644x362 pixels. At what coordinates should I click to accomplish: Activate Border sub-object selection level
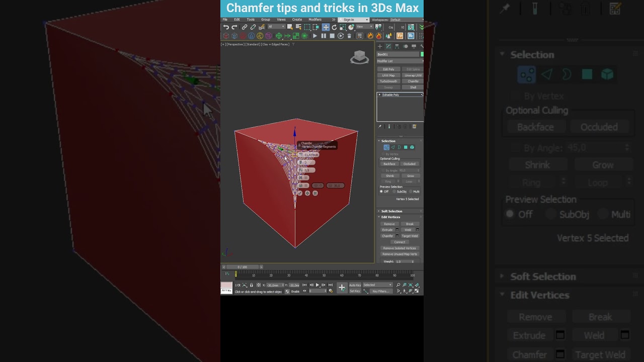pyautogui.click(x=399, y=147)
